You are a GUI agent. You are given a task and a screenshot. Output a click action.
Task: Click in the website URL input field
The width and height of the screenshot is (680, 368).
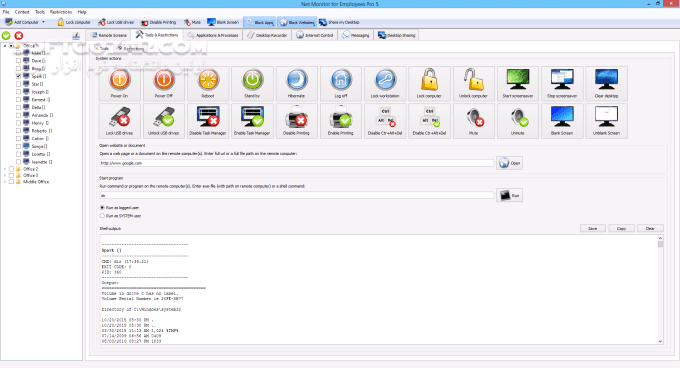tap(297, 163)
